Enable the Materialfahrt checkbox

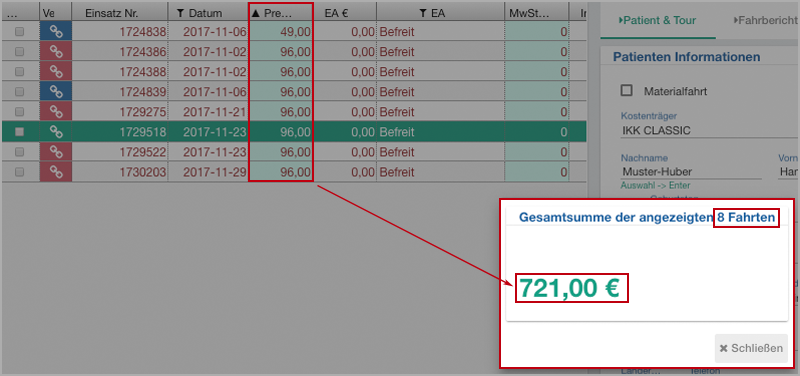[626, 91]
